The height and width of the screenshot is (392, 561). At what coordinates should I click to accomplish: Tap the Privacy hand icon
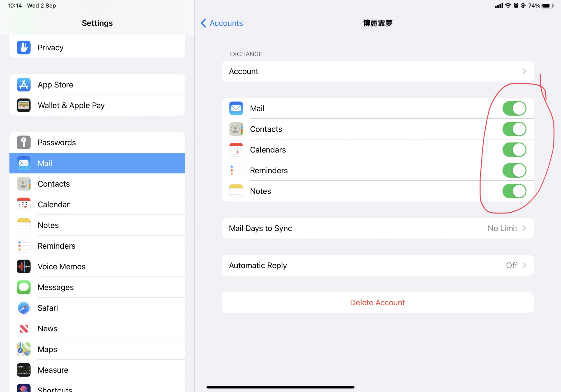click(x=24, y=47)
